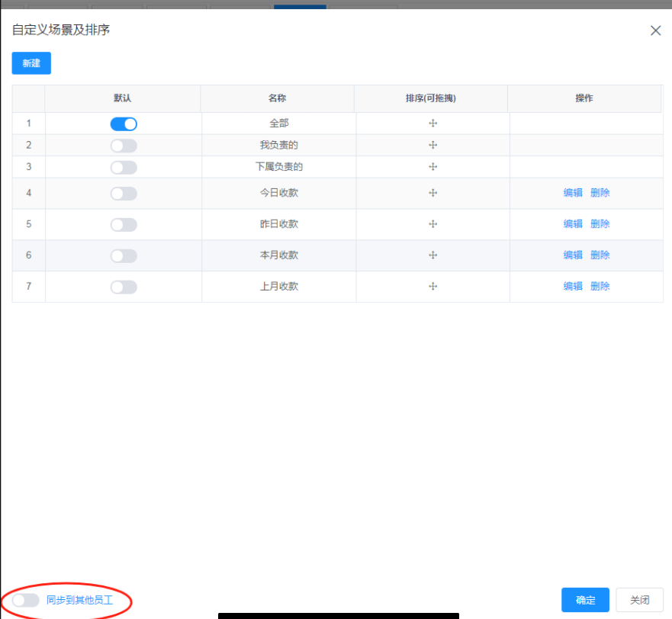
Task: Click the 关闭 button
Action: pyautogui.click(x=639, y=600)
